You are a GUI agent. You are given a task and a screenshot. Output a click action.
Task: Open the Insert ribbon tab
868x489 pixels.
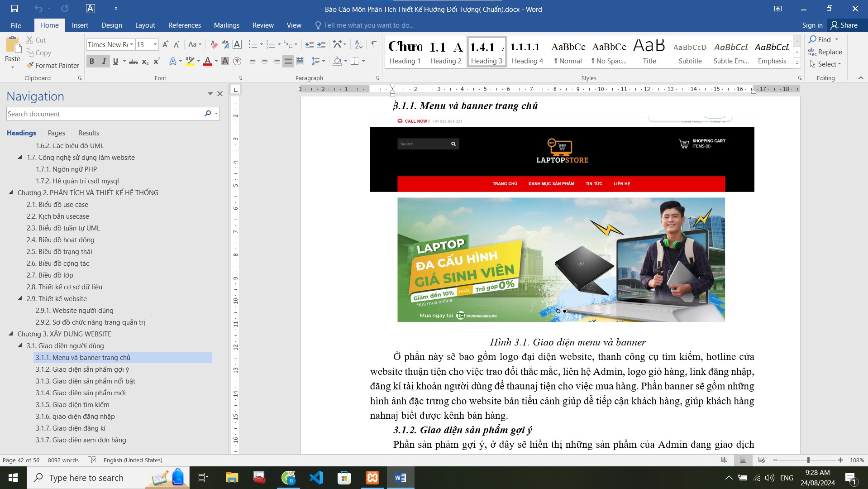pos(80,25)
